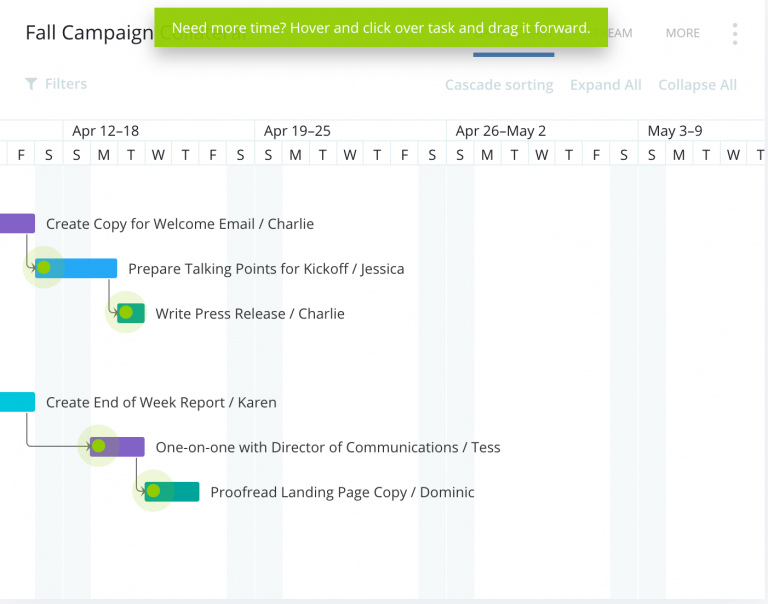Click the Filters funnel icon
The width and height of the screenshot is (768, 604).
[31, 84]
